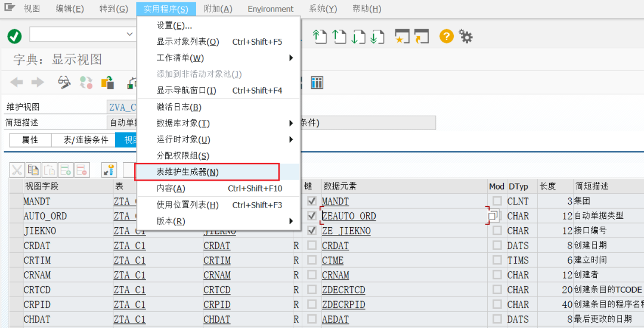Toggle the key checkbox in JIEKNO row
644x328 pixels.
[x=312, y=231]
